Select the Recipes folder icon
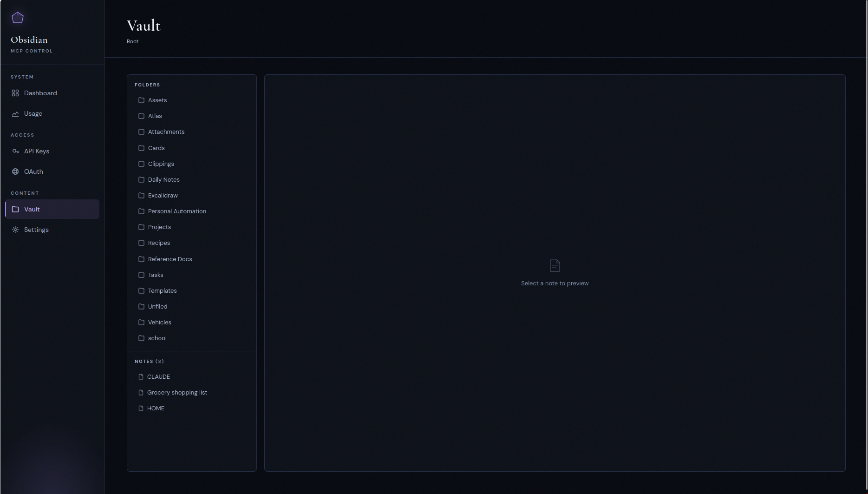 coord(142,243)
